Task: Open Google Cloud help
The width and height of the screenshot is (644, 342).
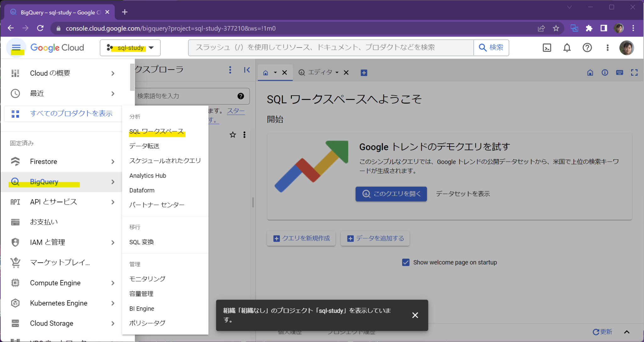Action: [x=587, y=47]
